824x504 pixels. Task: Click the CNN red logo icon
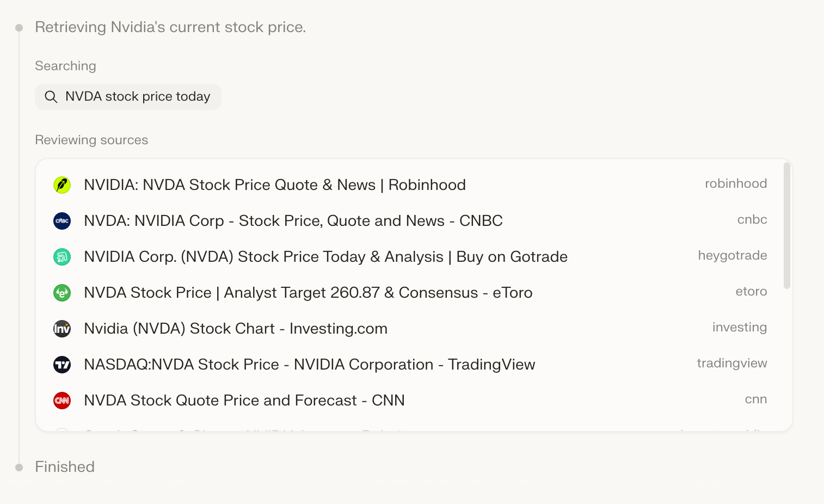click(62, 401)
